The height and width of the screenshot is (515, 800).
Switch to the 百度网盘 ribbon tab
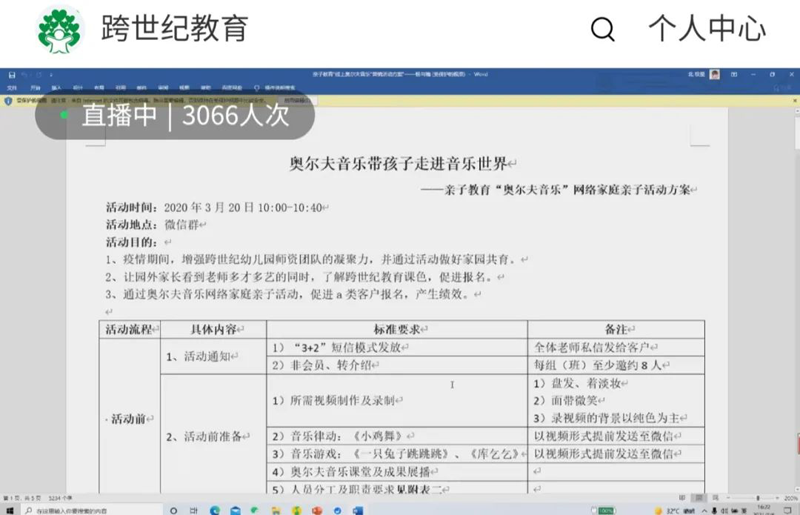tap(232, 88)
